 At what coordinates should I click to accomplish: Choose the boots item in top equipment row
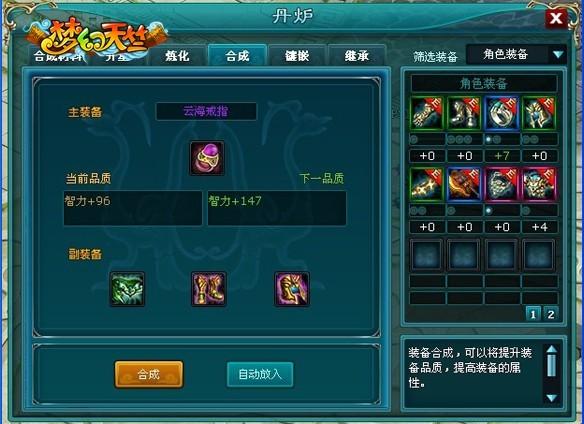click(464, 113)
